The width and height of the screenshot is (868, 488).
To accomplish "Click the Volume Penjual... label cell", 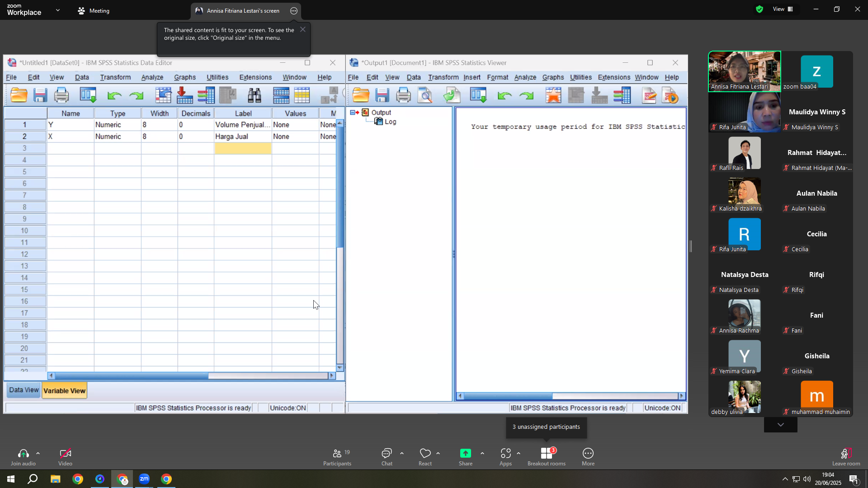I will tap(243, 125).
